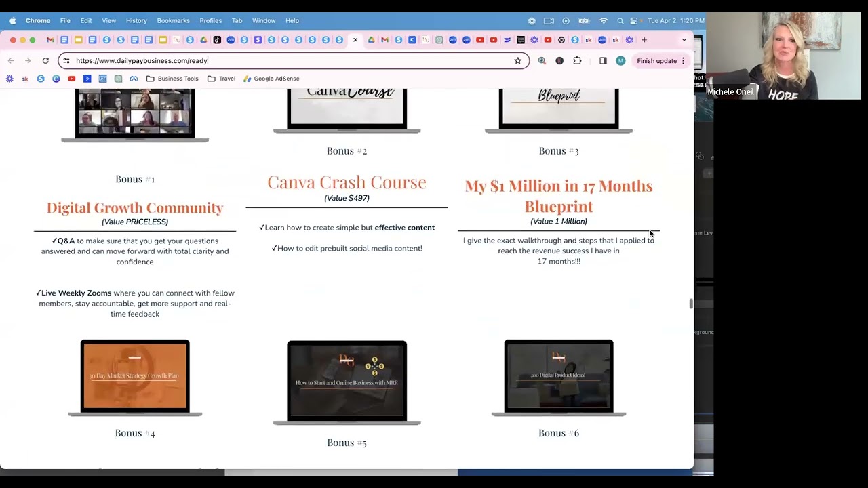This screenshot has height=488, width=868.
Task: Go back to the previous page
Action: coord(11,61)
